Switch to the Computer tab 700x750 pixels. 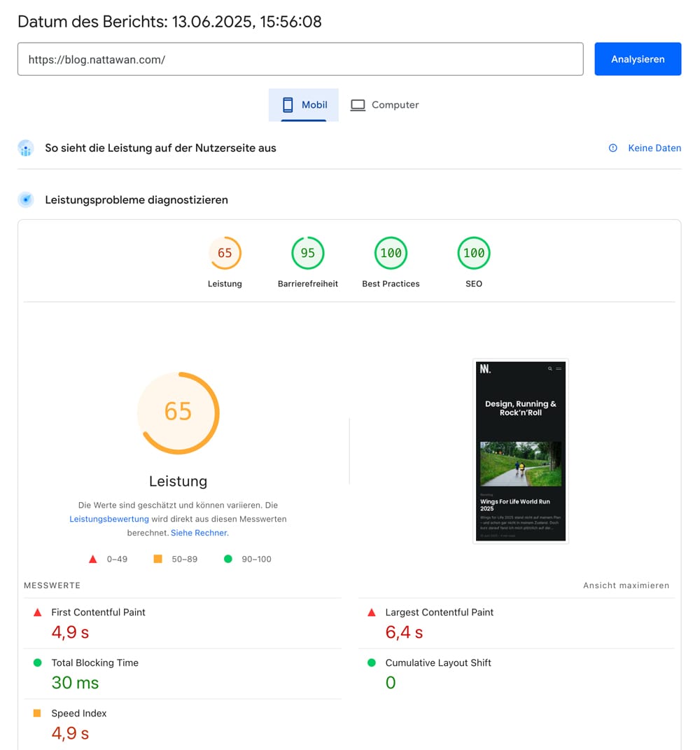point(384,105)
